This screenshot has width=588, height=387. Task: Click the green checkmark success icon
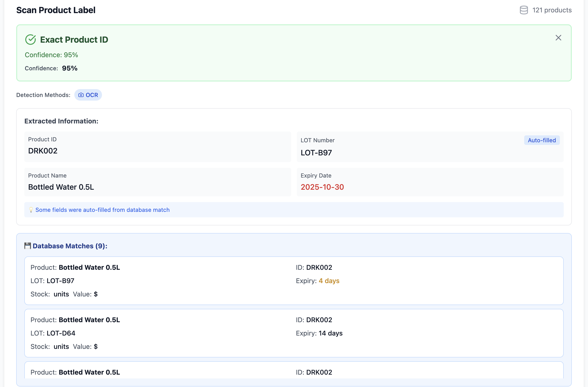point(31,40)
